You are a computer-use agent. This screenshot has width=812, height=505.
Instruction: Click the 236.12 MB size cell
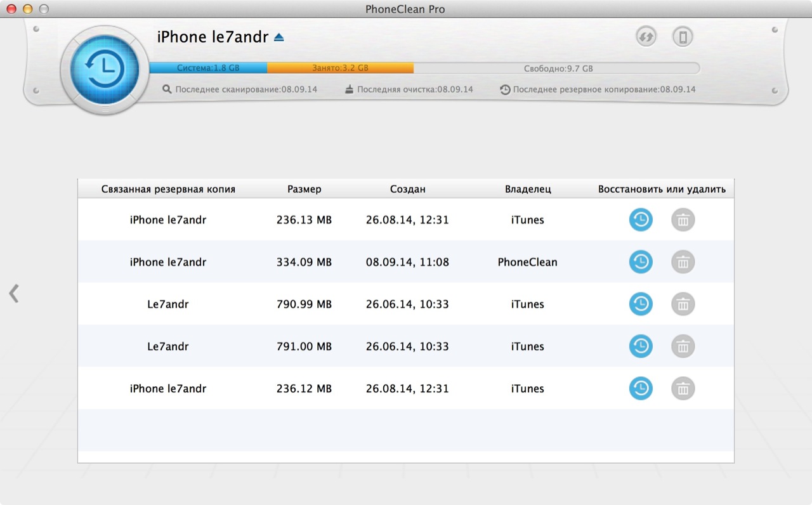click(x=304, y=389)
